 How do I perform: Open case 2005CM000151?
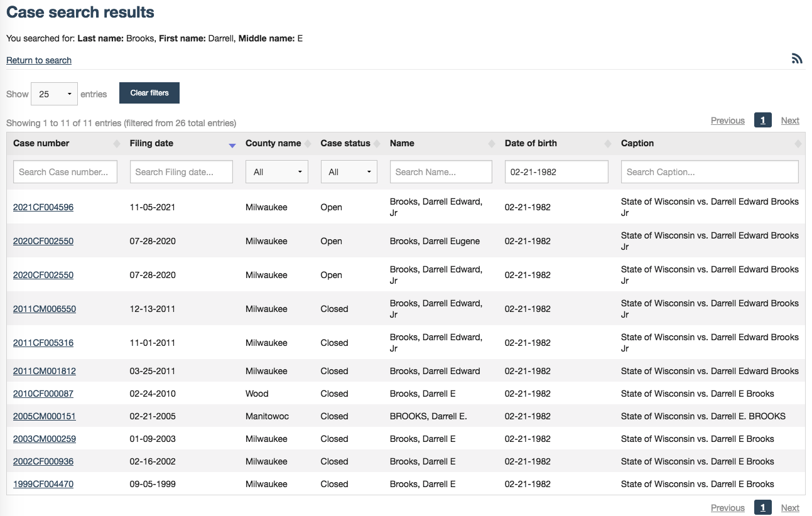coord(45,416)
